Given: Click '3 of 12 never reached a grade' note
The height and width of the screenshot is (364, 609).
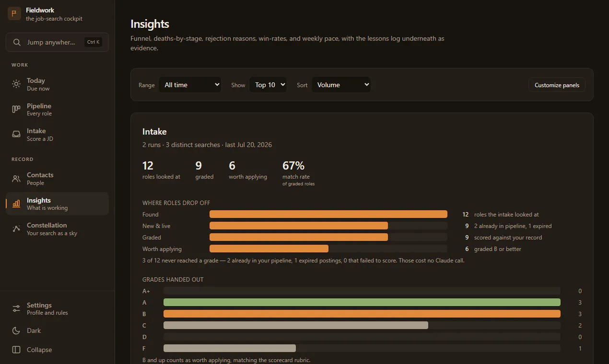Looking at the screenshot, I should click(304, 261).
